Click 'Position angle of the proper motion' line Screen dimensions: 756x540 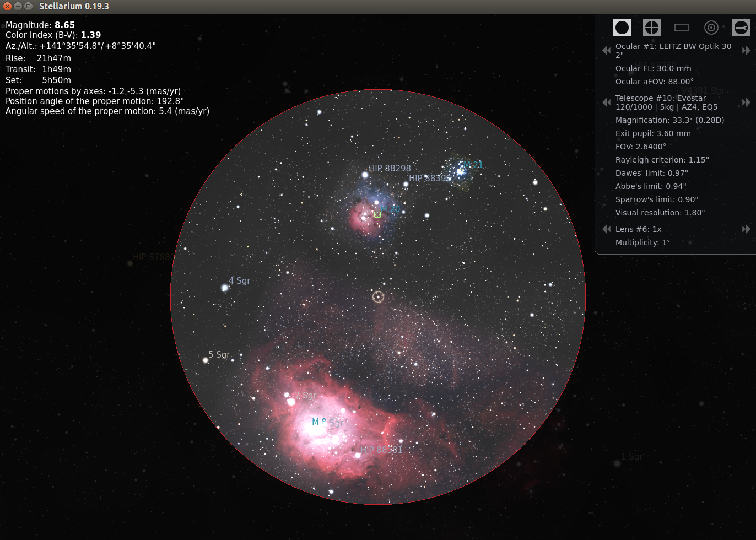coord(95,101)
